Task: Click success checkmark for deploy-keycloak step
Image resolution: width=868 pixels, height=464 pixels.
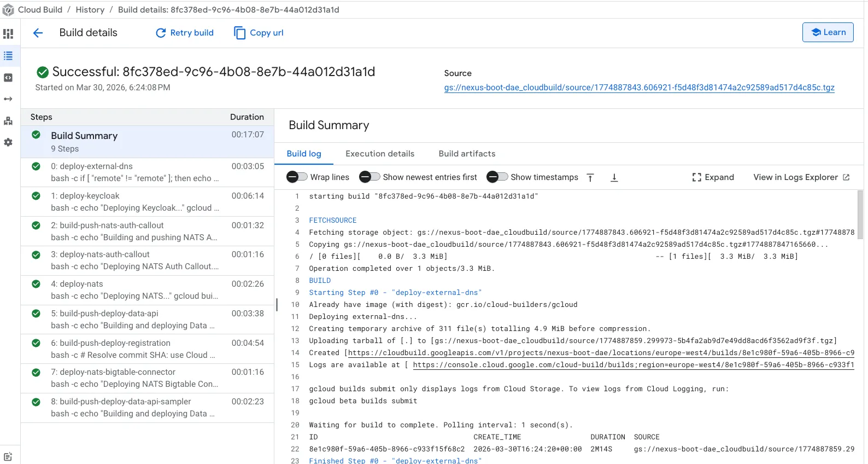Action: pos(36,196)
